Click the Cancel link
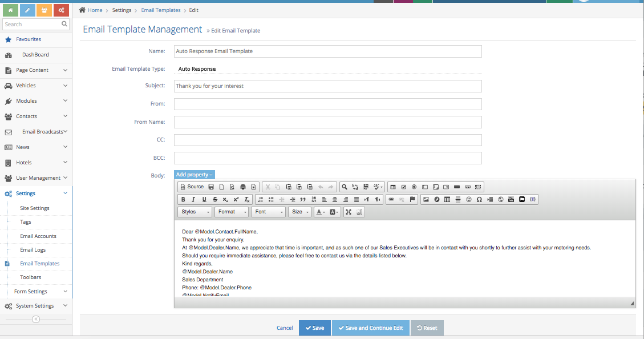Screen dimensions: 644x339 [x=284, y=328]
